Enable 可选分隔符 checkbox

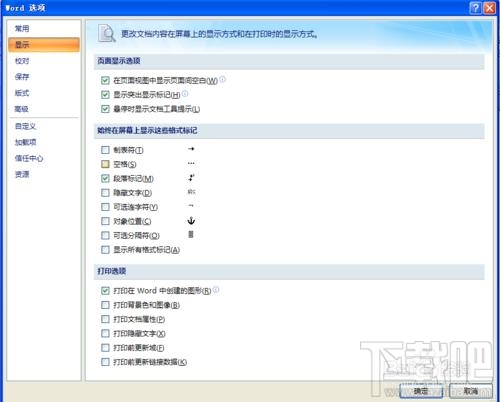click(x=105, y=236)
